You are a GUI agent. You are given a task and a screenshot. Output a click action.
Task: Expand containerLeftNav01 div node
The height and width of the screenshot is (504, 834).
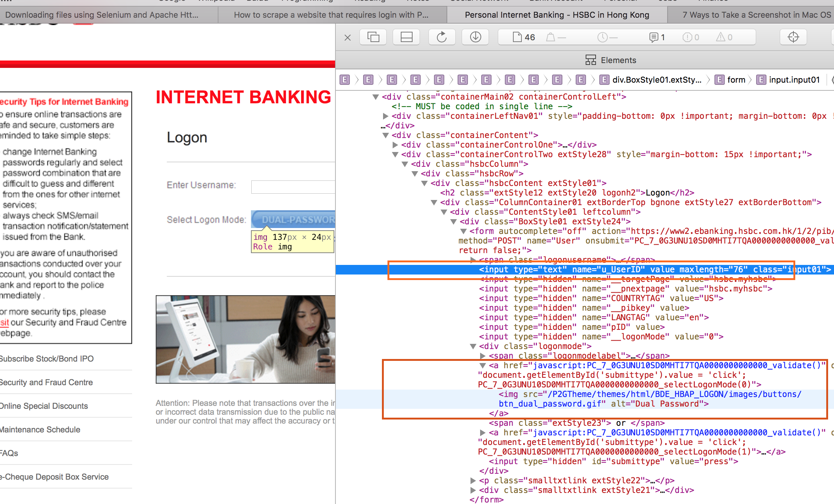385,116
